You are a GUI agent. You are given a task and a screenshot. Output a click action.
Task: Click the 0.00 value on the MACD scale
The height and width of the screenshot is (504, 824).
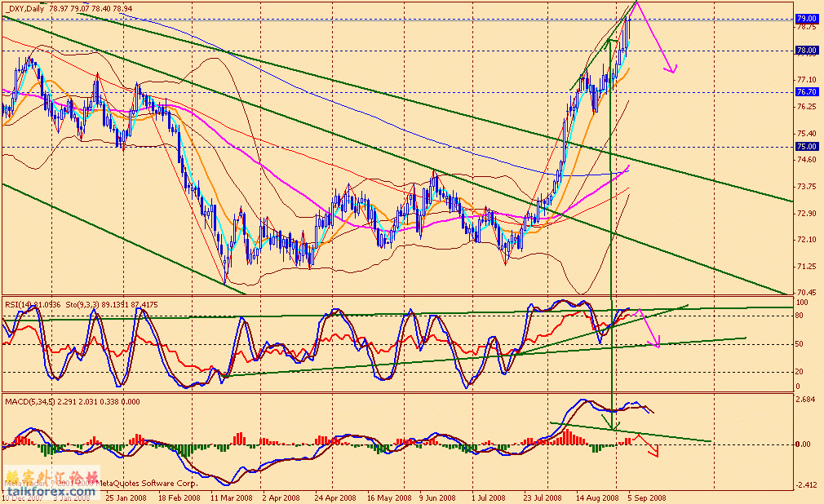803,444
